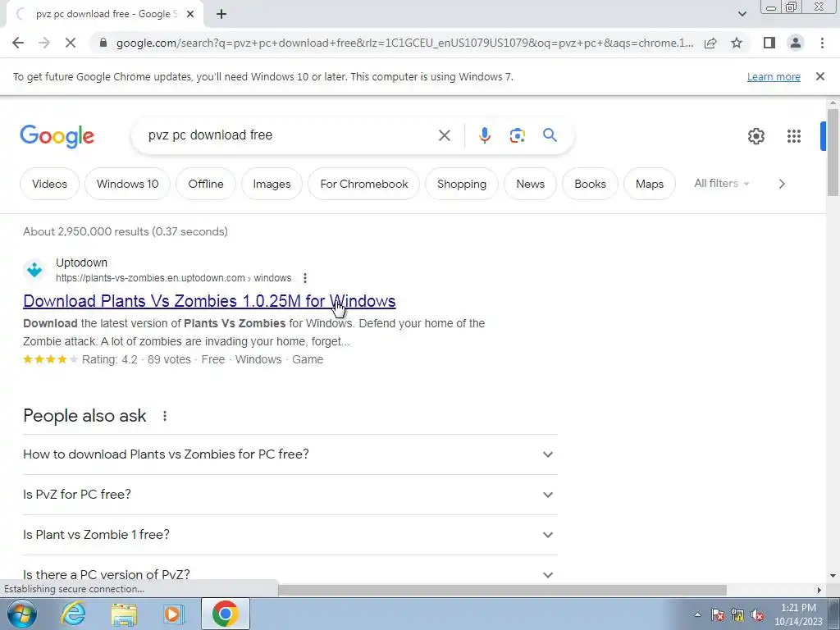Switch to Shopping results
The width and height of the screenshot is (840, 630).
pyautogui.click(x=462, y=184)
